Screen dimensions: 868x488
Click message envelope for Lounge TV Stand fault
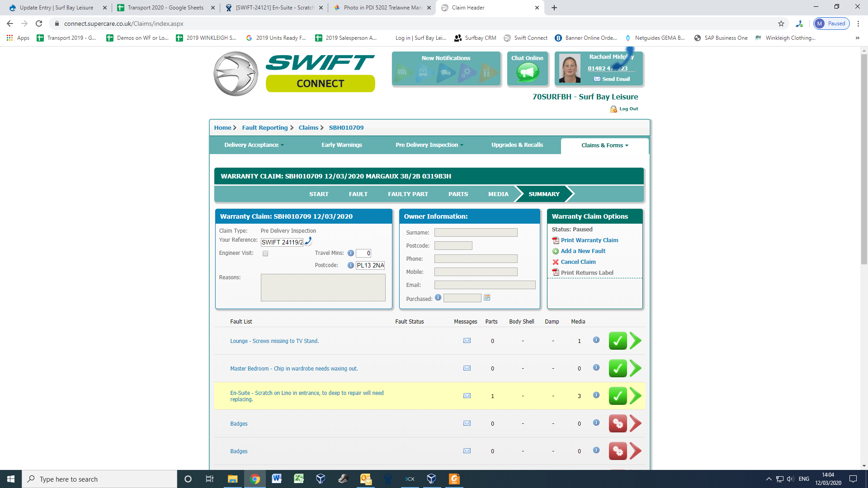pyautogui.click(x=467, y=341)
